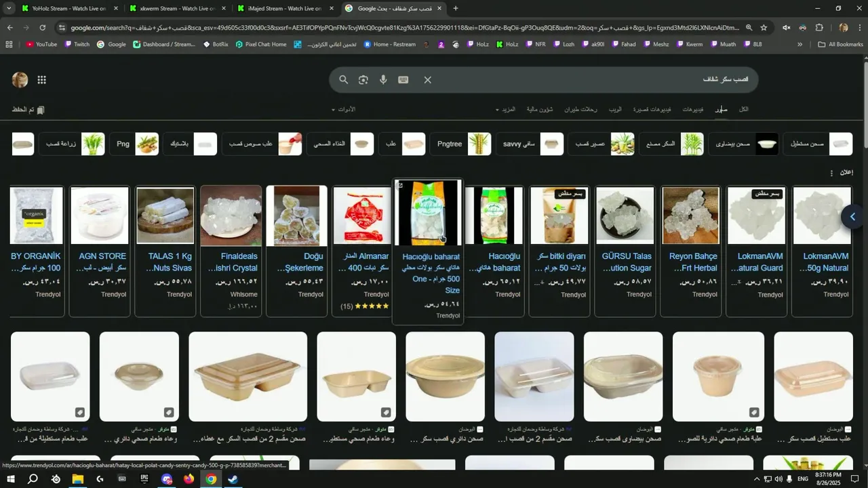Open All Bookmarks folder
This screenshot has width=868, height=488.
840,44
